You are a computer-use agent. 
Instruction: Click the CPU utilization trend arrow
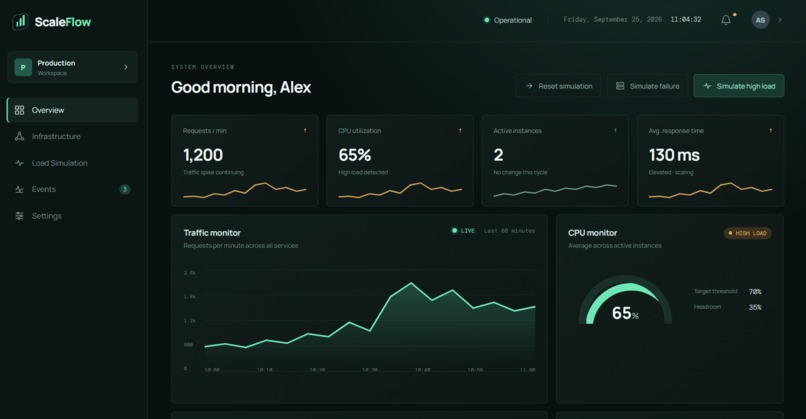(460, 131)
